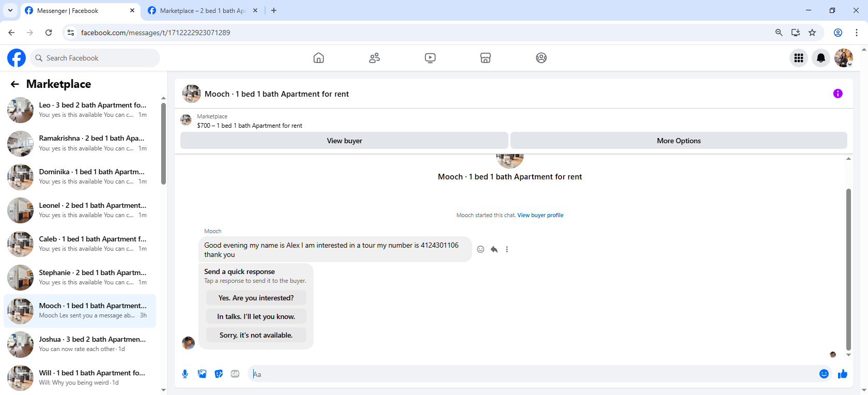
Task: Click Mooch sender avatar beside quick responses
Action: (189, 343)
